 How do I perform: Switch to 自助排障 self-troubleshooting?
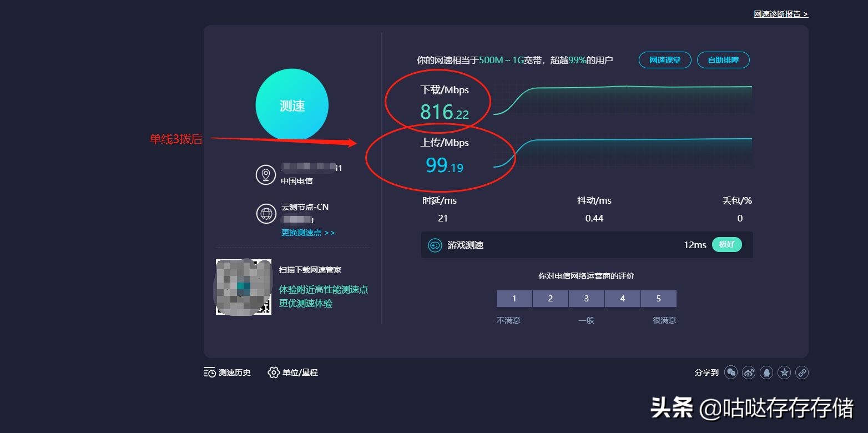coord(723,60)
